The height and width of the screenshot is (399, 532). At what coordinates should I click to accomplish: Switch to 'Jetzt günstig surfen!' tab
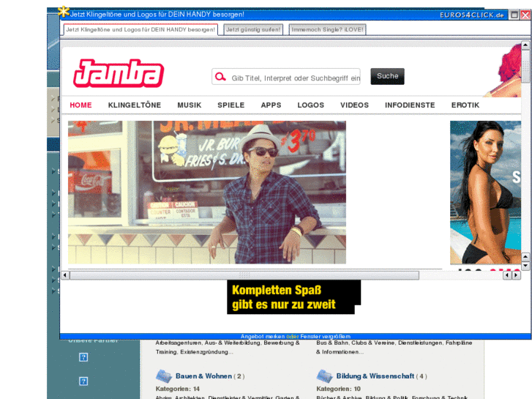coord(253,29)
